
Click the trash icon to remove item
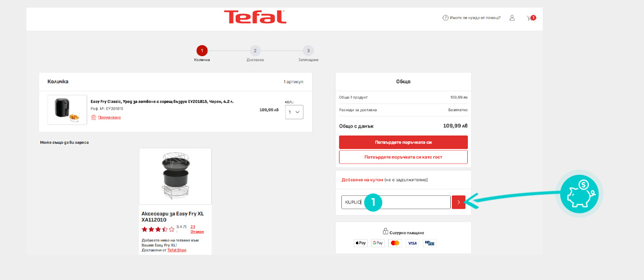(94, 117)
